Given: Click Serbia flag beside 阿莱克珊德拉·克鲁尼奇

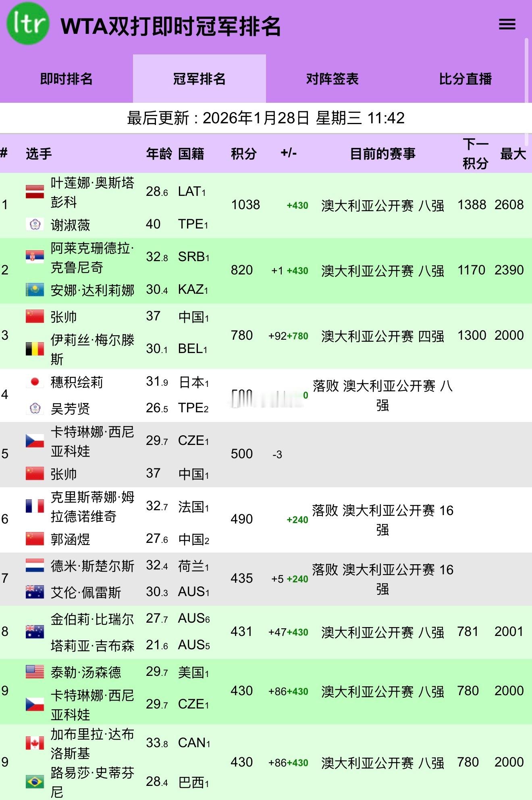Looking at the screenshot, I should 35,257.
